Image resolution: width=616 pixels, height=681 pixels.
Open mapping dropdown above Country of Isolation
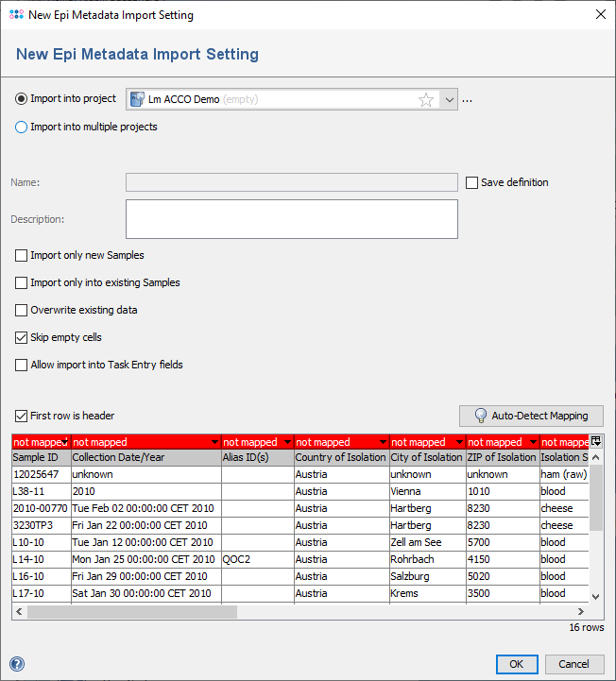click(x=382, y=442)
